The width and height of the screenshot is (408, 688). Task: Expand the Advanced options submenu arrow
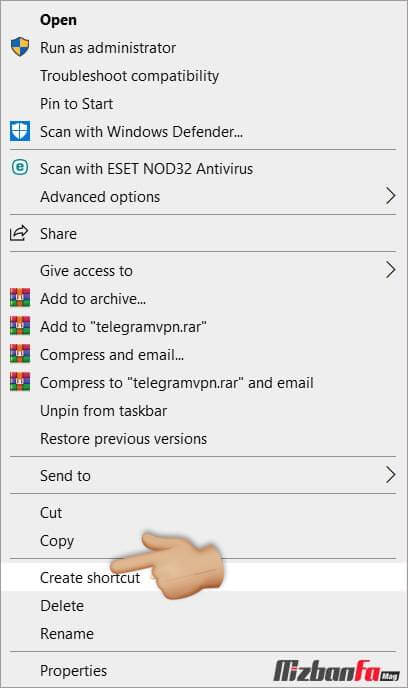point(390,196)
